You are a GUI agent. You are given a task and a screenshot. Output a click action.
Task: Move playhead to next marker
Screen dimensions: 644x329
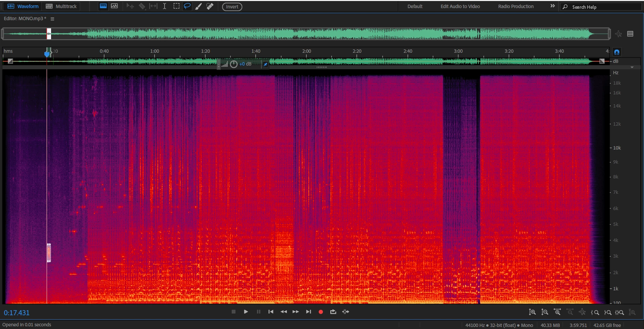tap(308, 312)
